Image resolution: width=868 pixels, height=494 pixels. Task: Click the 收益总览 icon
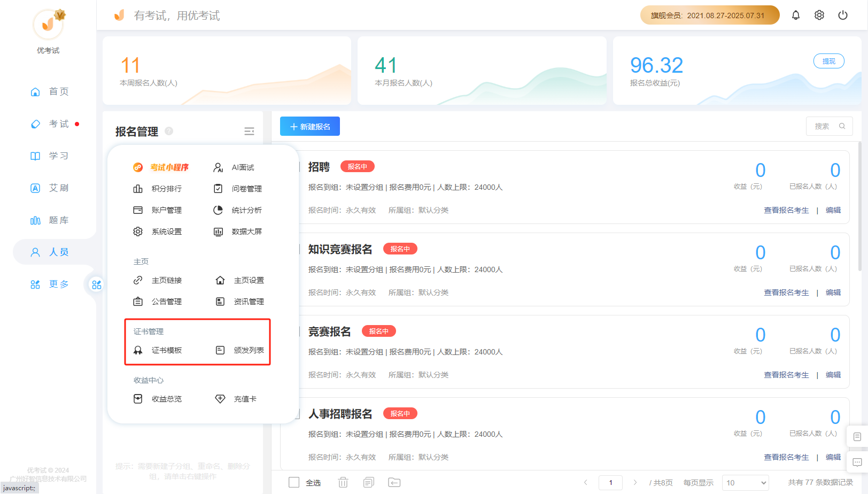click(x=138, y=399)
